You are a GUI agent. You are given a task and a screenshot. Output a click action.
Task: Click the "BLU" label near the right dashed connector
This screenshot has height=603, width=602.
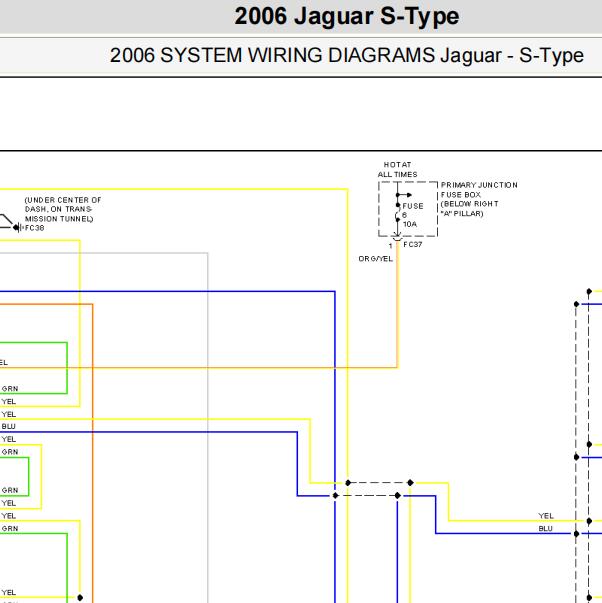545,529
